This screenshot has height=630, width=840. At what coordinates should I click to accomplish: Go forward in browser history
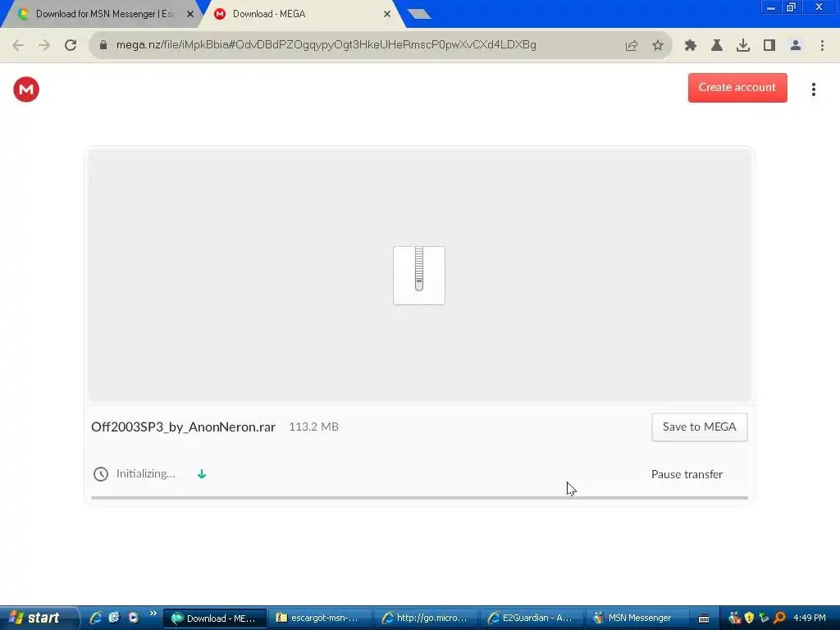pyautogui.click(x=44, y=45)
